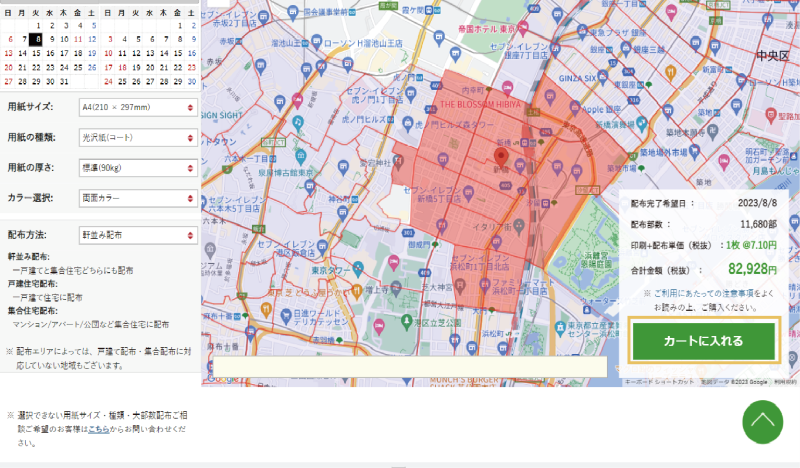Open the 用紙サイズ dropdown showing A4
This screenshot has width=800, height=468.
click(x=138, y=107)
